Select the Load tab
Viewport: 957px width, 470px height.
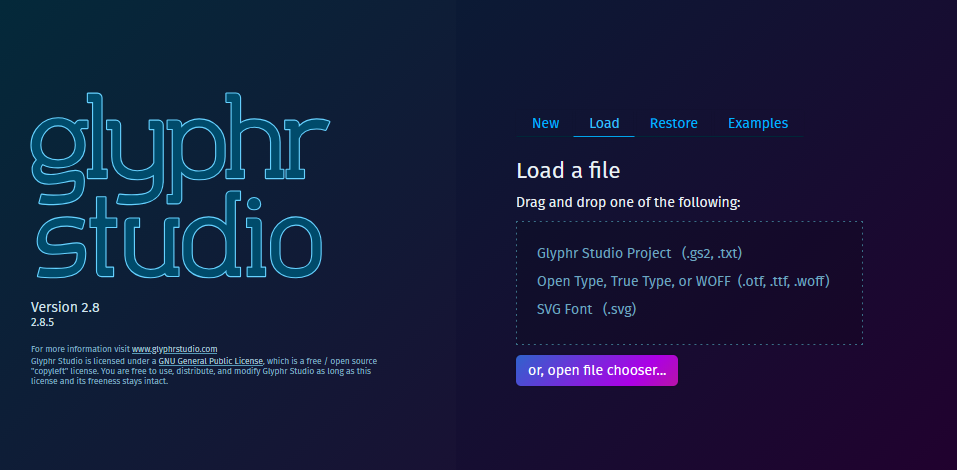(x=604, y=123)
